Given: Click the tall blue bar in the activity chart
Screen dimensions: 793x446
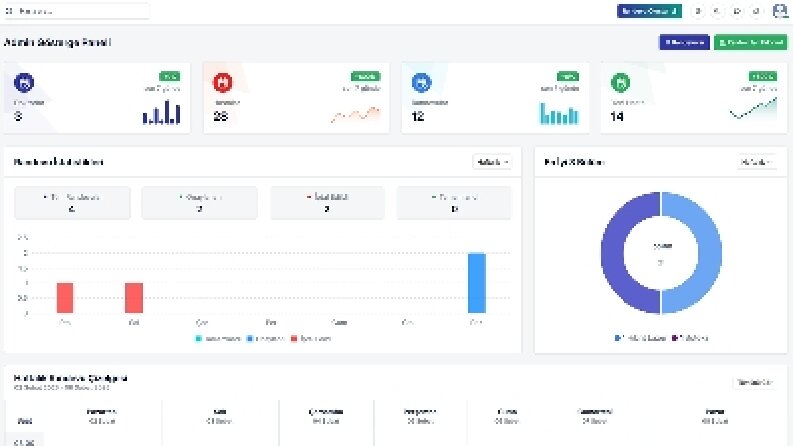Looking at the screenshot, I should (477, 283).
